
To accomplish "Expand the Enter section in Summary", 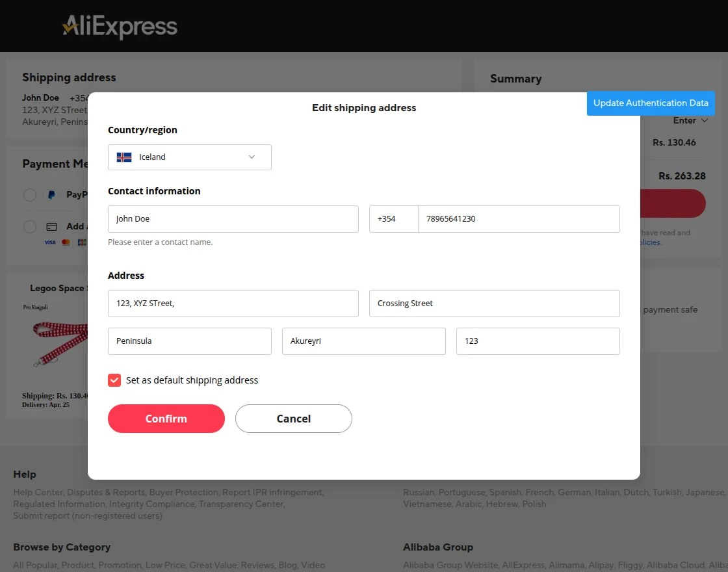I will (691, 120).
